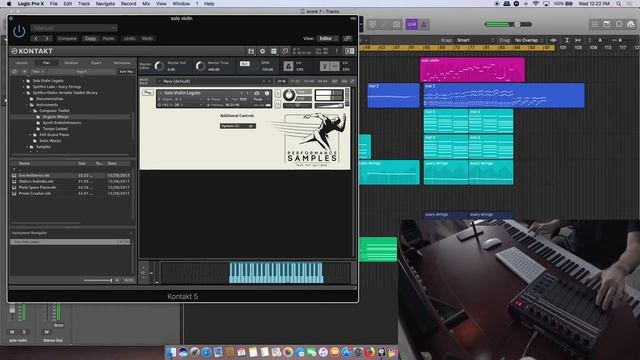Viewport: 640px width, 360px height.
Task: Click the plug-in link chain icon
Action: [348, 38]
